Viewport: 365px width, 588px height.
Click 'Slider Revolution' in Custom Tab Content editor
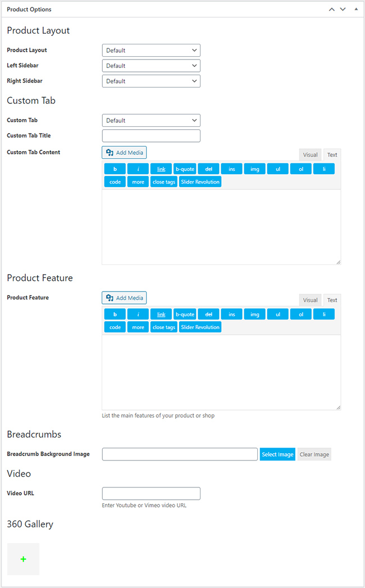(200, 182)
